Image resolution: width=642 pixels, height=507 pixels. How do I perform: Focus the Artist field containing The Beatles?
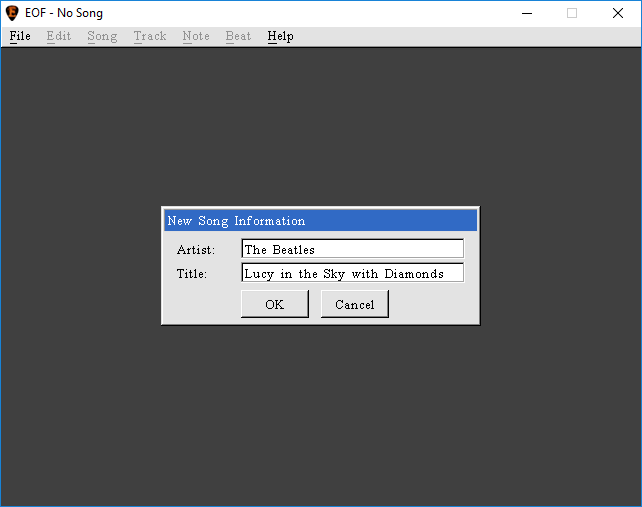[x=352, y=249]
